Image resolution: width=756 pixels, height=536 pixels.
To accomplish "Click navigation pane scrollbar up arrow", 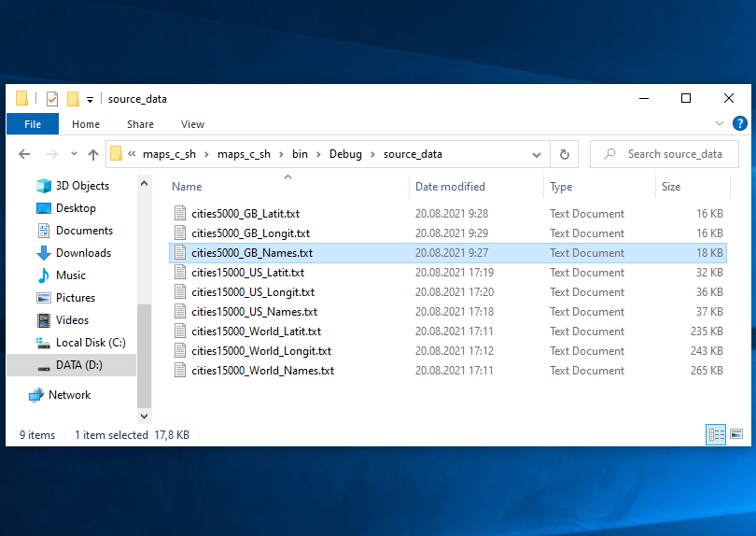I will (x=144, y=183).
